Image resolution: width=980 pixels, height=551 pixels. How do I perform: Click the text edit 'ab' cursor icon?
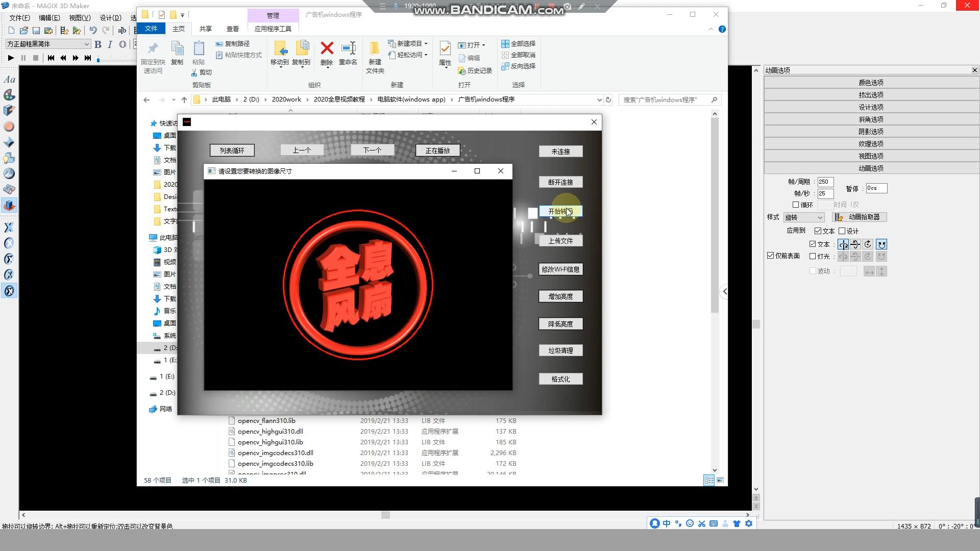click(x=122, y=31)
